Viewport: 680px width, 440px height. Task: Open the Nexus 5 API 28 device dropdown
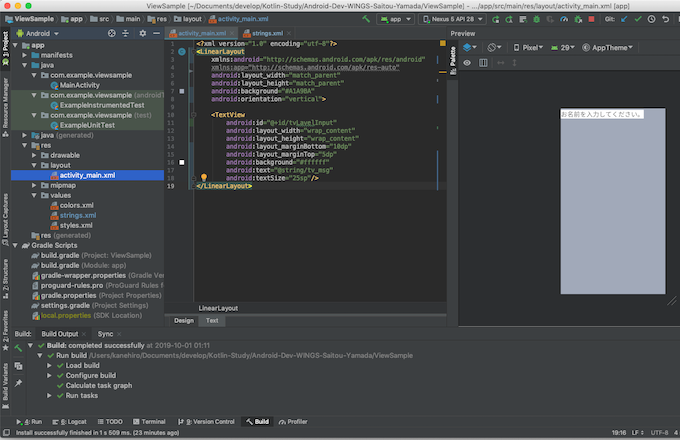(x=453, y=19)
